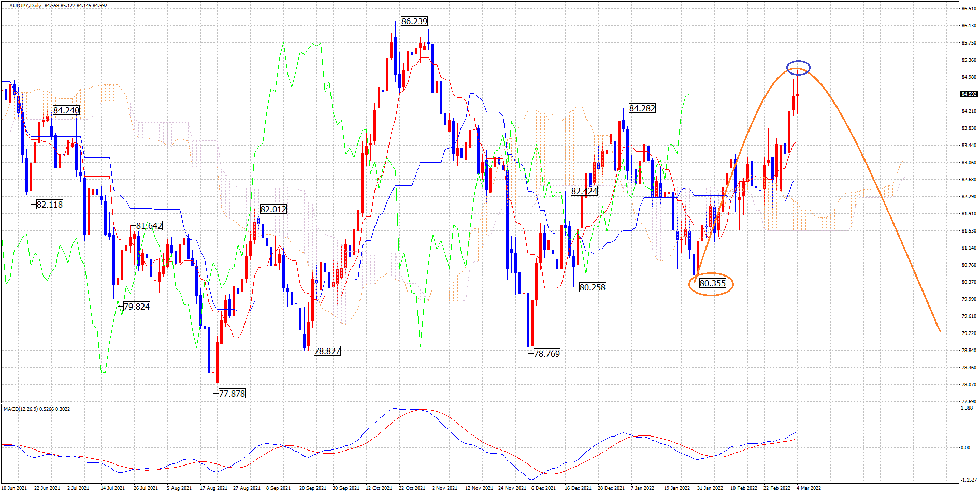Click the AUDJPY,Daily chart title

pos(25,6)
